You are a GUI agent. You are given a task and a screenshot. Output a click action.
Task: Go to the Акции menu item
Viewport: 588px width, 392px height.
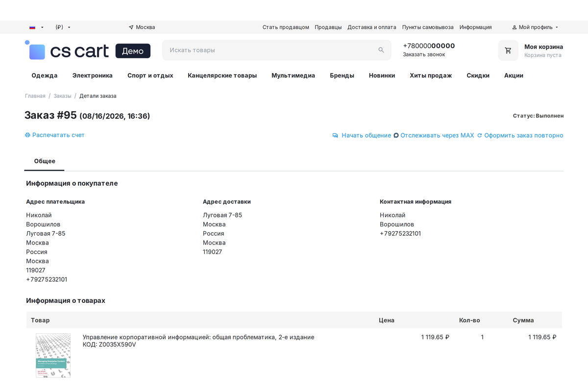[514, 75]
